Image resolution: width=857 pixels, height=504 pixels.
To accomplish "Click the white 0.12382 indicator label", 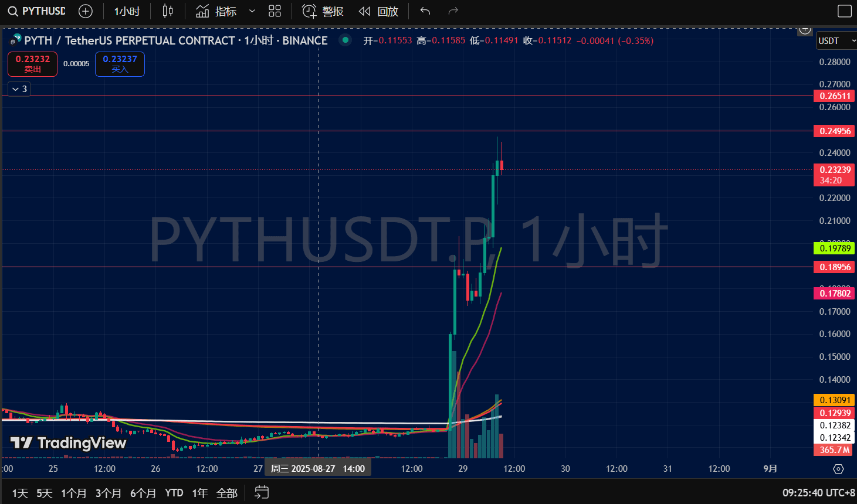I will click(834, 425).
